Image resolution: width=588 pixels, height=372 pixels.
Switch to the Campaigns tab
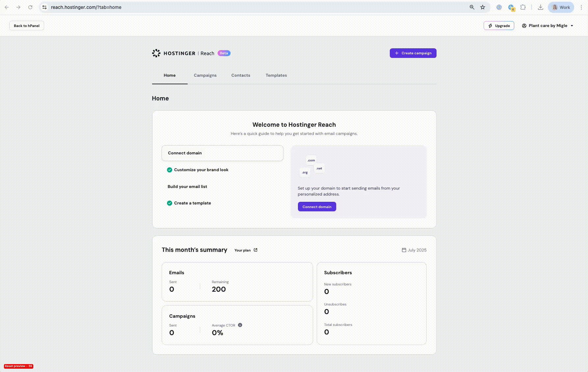[x=205, y=75]
